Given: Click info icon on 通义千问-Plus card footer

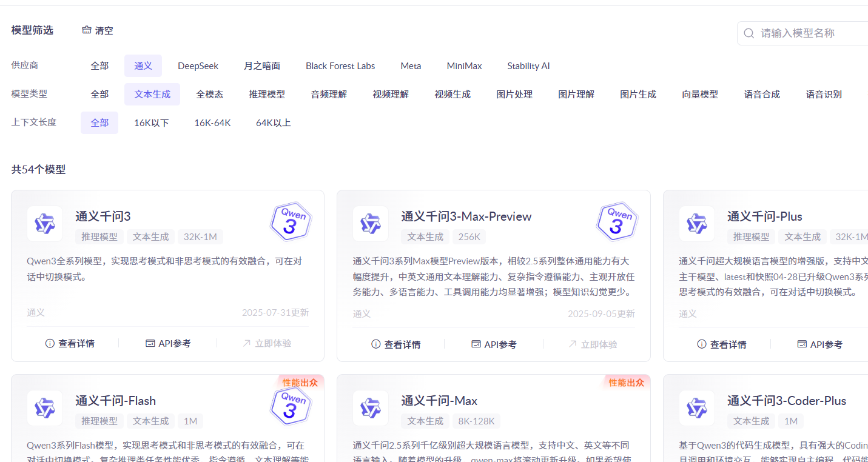Looking at the screenshot, I should (x=702, y=344).
